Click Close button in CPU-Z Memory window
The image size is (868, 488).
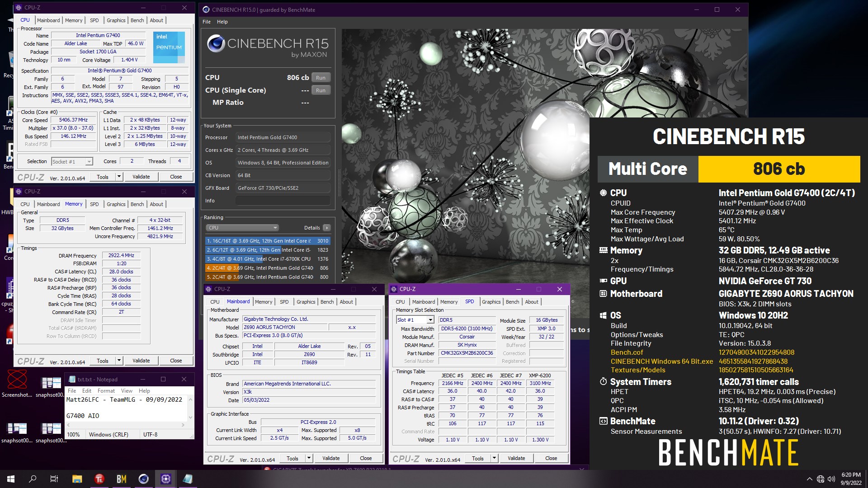click(176, 361)
